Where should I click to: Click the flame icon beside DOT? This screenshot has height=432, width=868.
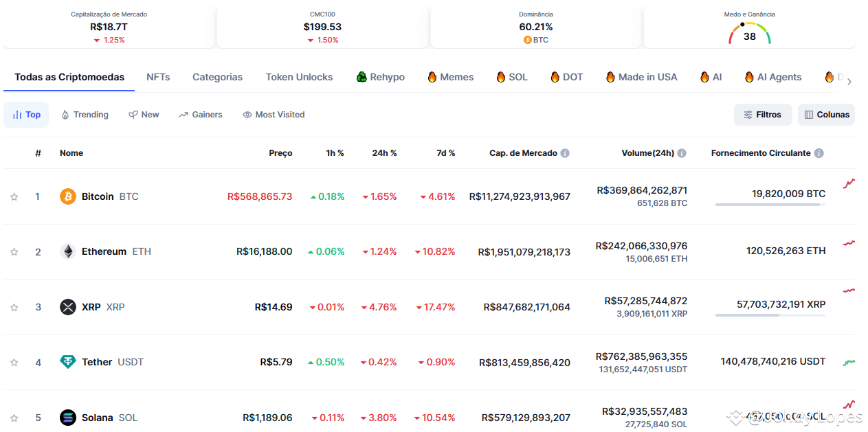[x=555, y=77]
